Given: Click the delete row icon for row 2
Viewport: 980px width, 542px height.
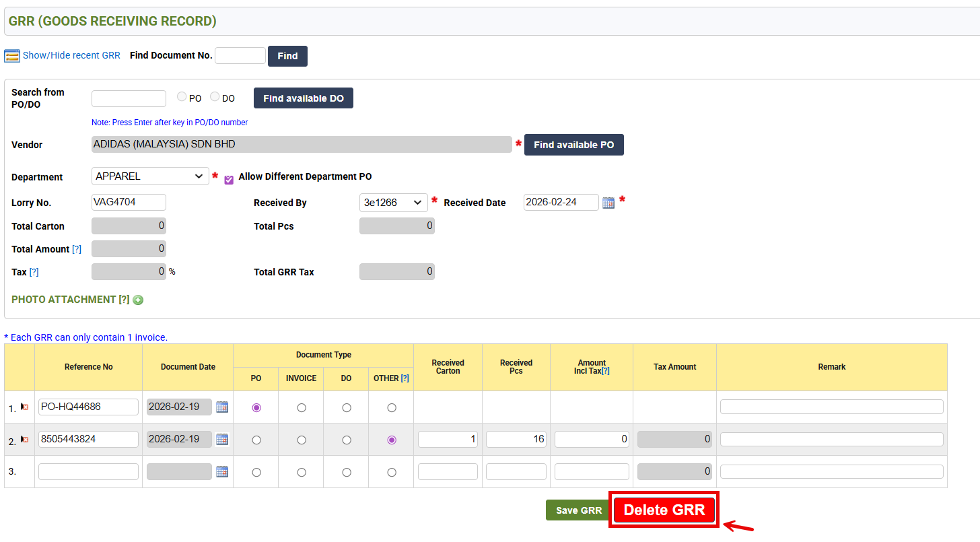Looking at the screenshot, I should pos(25,440).
